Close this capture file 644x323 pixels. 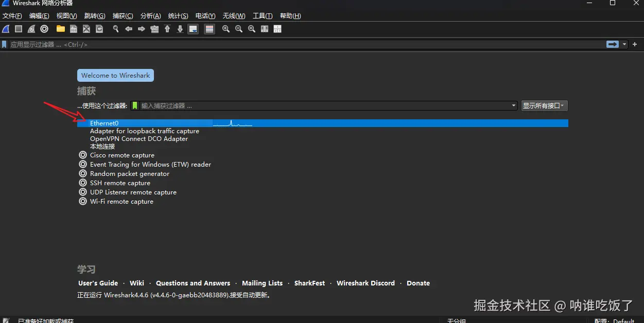(x=86, y=29)
